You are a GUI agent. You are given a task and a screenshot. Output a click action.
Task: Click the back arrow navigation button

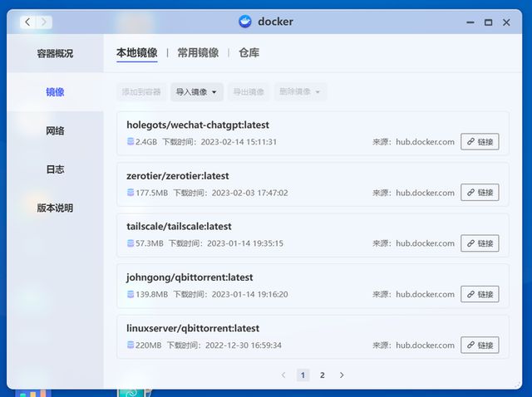click(x=27, y=22)
